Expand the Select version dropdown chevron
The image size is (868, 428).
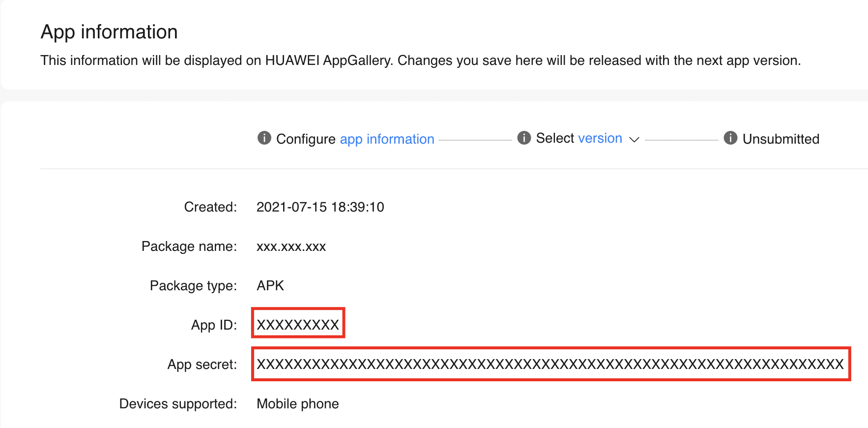pos(634,140)
